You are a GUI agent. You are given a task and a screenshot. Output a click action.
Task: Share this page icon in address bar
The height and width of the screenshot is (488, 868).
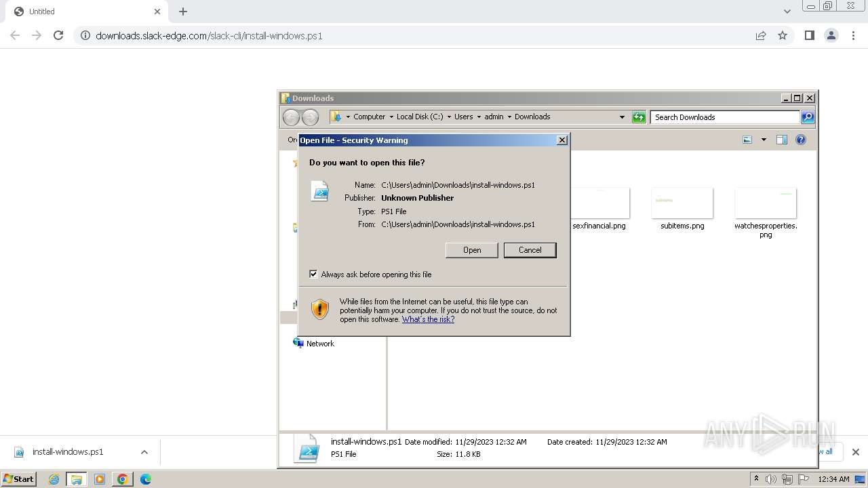click(x=761, y=35)
